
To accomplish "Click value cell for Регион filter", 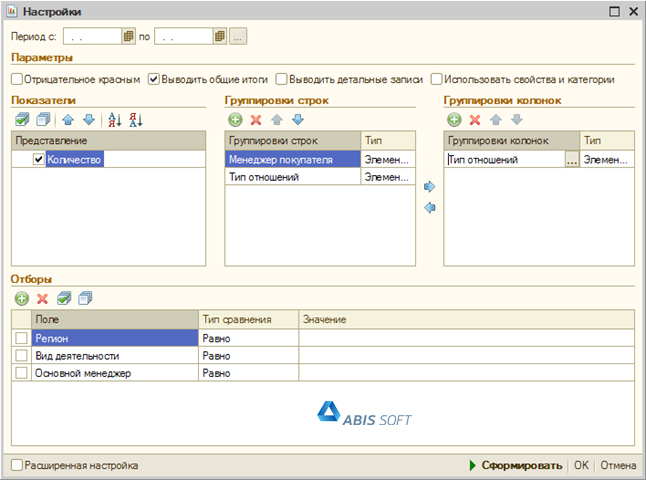I will tap(466, 338).
